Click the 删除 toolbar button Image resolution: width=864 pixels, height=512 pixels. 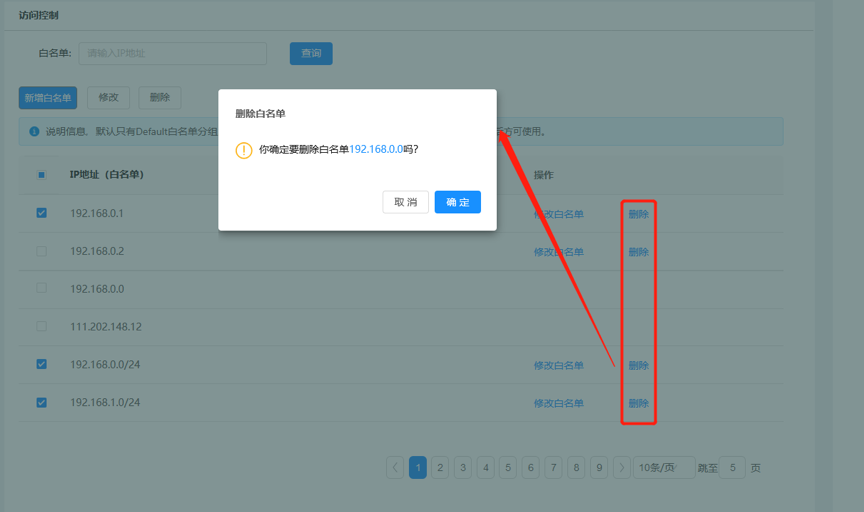[x=160, y=98]
